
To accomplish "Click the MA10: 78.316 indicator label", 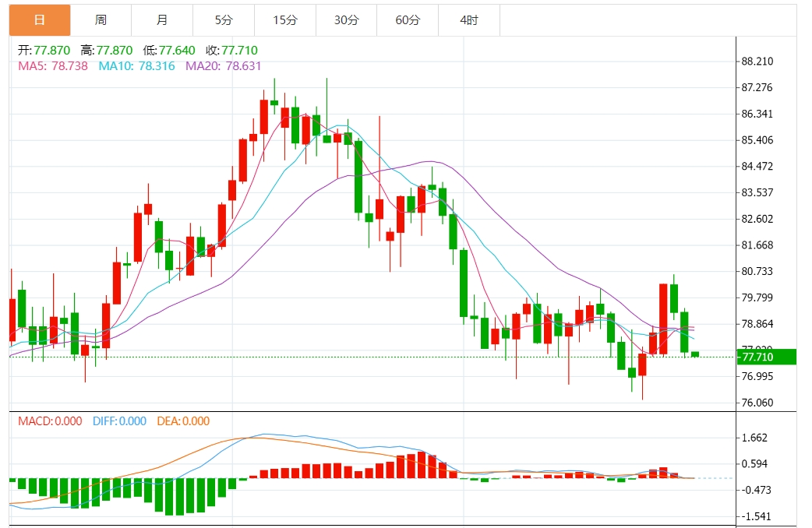I will [136, 66].
